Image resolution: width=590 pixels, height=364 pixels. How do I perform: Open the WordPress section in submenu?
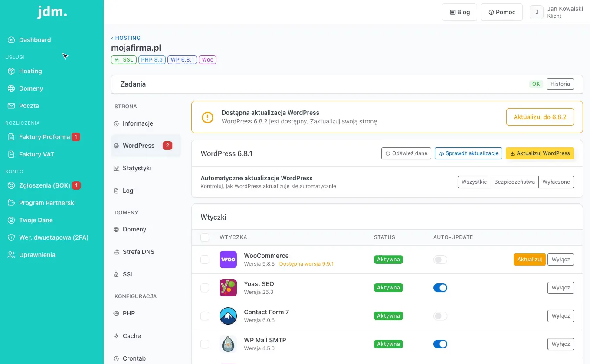click(146, 146)
